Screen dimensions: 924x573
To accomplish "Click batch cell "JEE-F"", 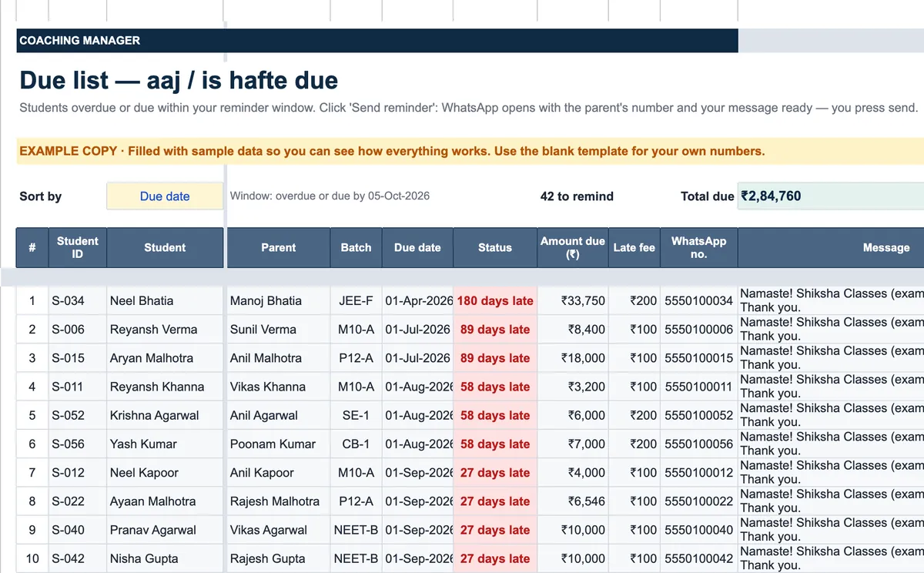I will coord(356,301).
